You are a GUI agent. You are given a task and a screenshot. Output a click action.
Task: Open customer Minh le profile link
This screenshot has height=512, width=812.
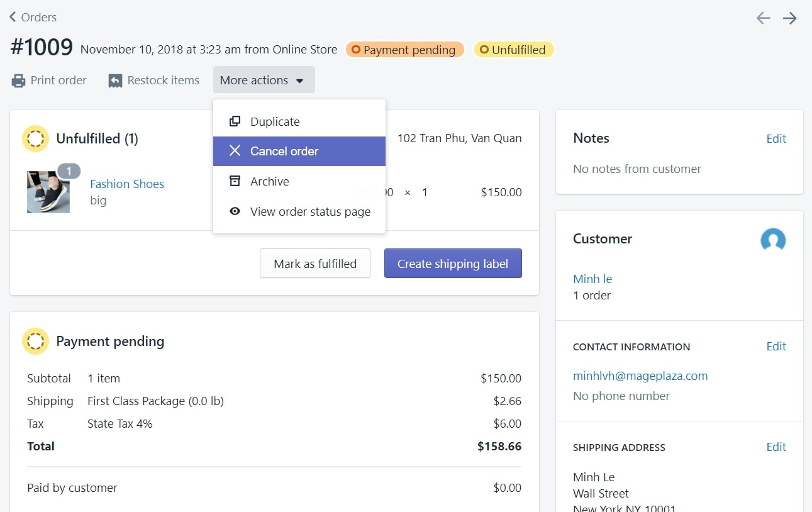point(592,279)
